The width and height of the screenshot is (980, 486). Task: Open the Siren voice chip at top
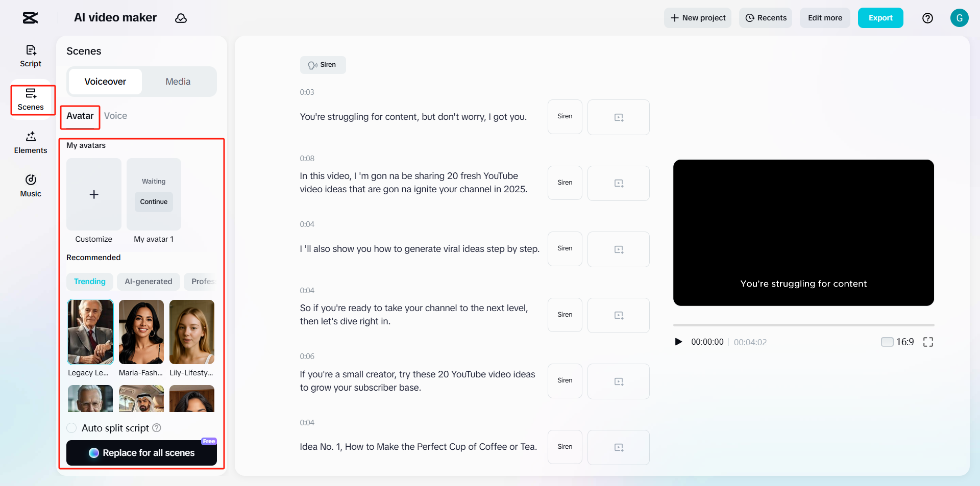click(x=323, y=65)
